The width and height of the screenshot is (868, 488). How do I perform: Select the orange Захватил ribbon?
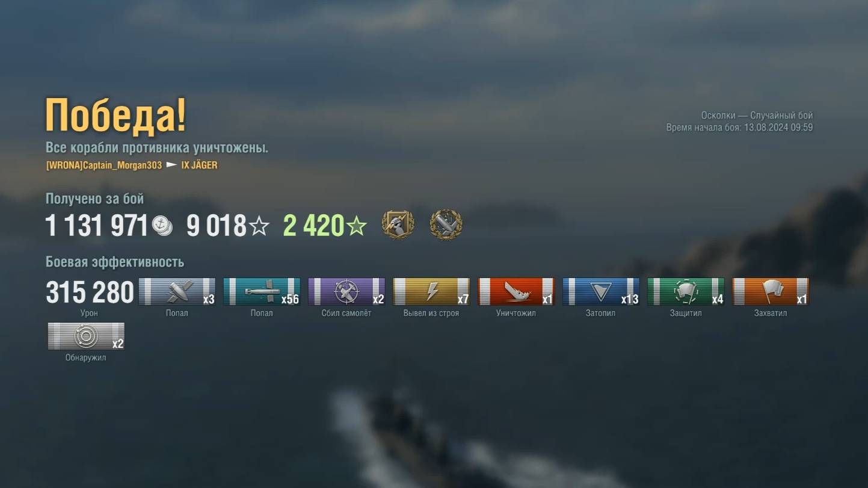771,292
